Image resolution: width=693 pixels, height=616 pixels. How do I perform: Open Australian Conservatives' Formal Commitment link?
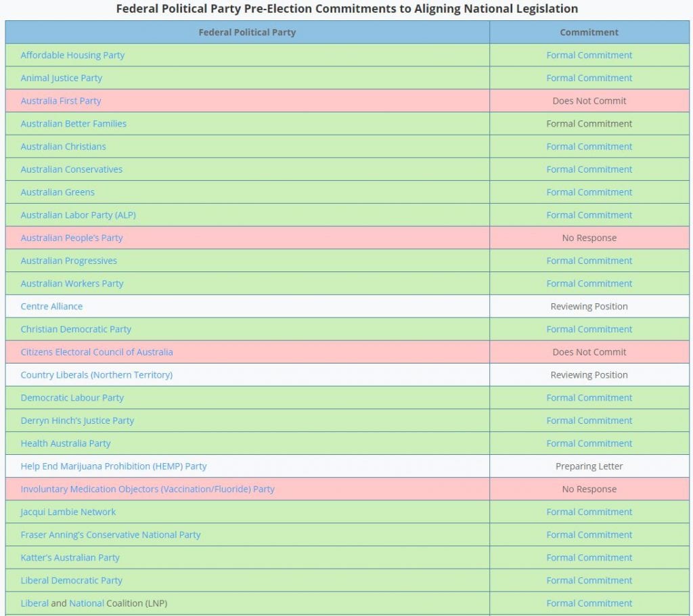[x=589, y=169]
